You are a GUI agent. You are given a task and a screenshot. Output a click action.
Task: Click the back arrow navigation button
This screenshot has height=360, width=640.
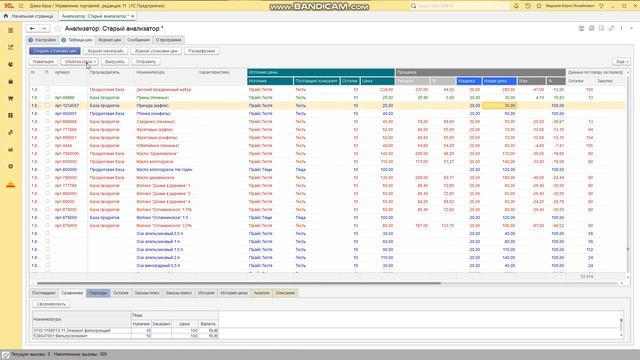click(x=32, y=29)
